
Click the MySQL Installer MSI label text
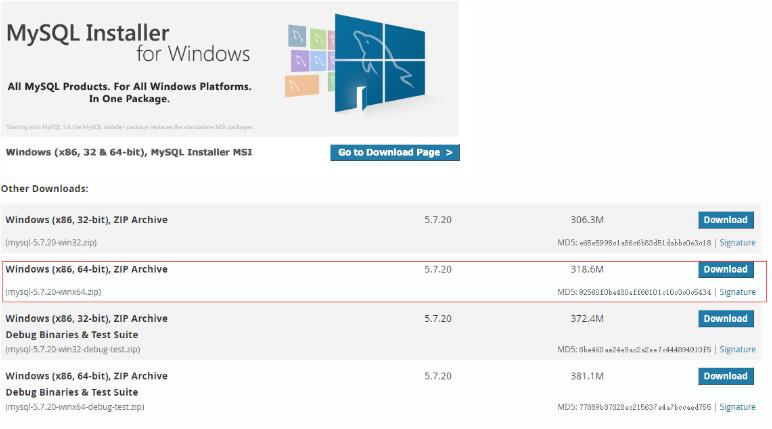point(129,153)
